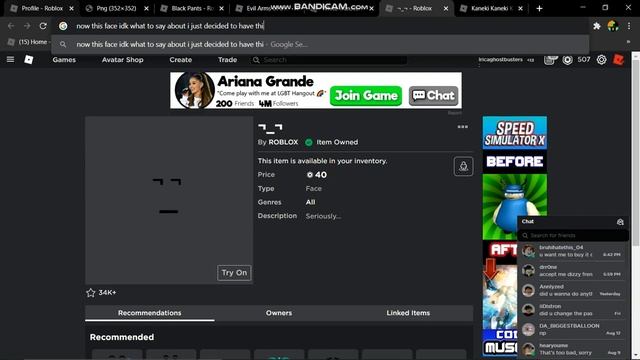Switch to the Owners tab
The width and height of the screenshot is (640, 360).
point(279,313)
